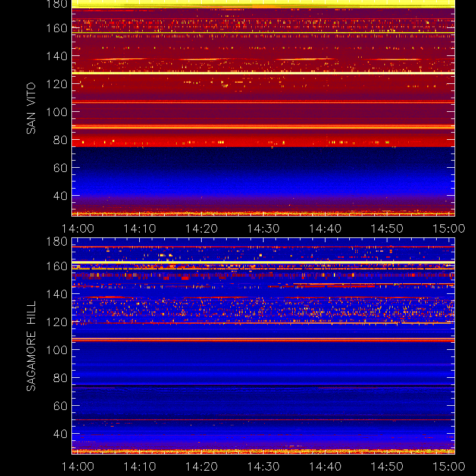
Task: Click the 80 tick label on Sagamore Hill axis
Action: (x=61, y=378)
